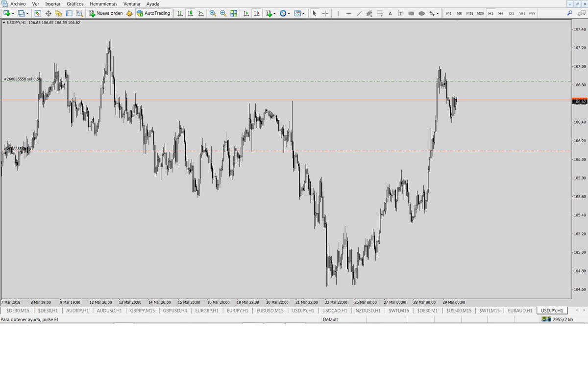
Task: Open the Archivo menu
Action: 18,3
